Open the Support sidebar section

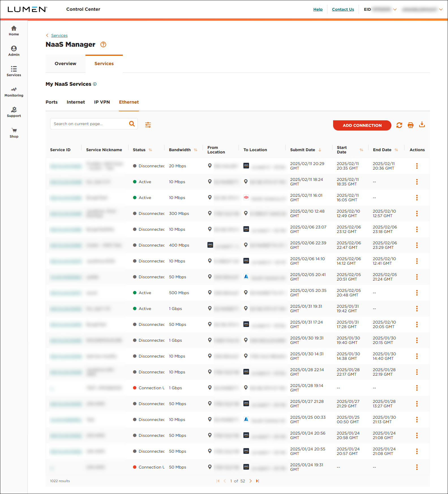pos(14,112)
